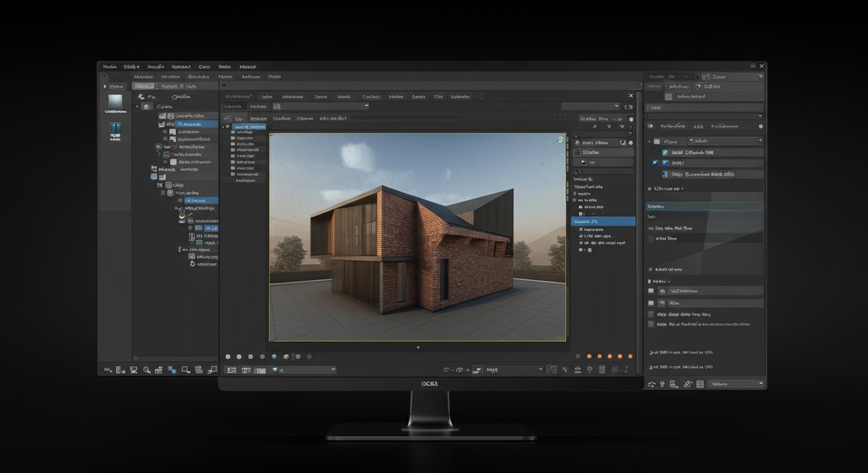The height and width of the screenshot is (473, 868).
Task: Click the marquee selection icon near the bottom-left corner
Action: tap(186, 370)
